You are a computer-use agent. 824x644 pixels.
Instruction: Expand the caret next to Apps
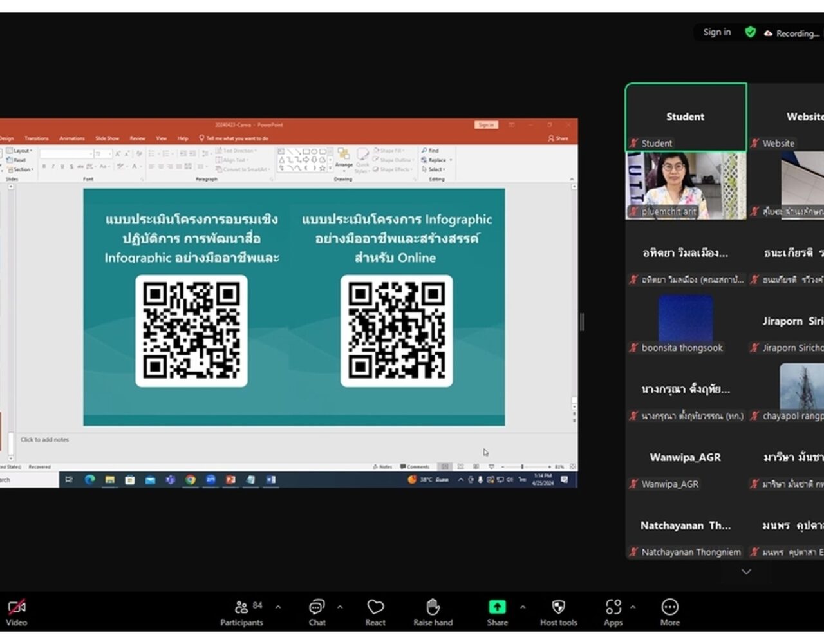pyautogui.click(x=633, y=607)
